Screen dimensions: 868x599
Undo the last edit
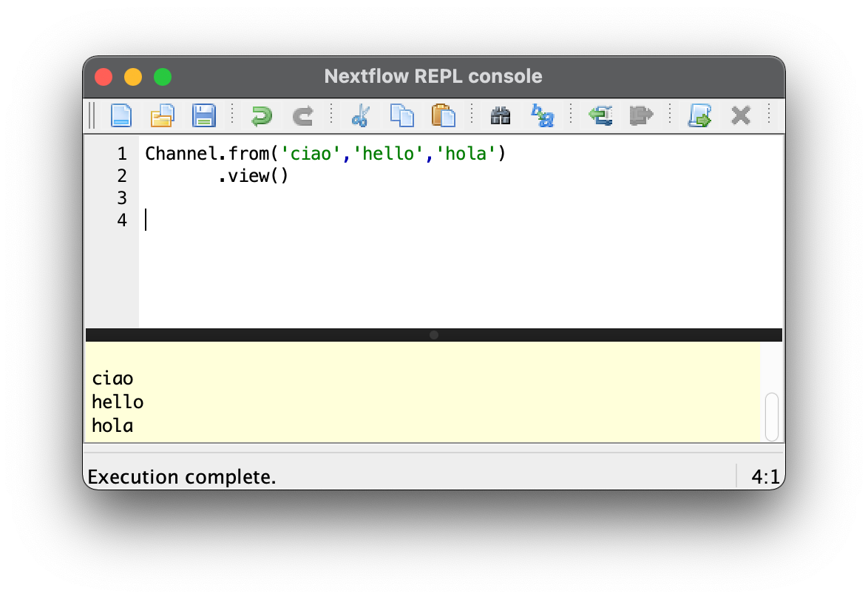pyautogui.click(x=260, y=115)
